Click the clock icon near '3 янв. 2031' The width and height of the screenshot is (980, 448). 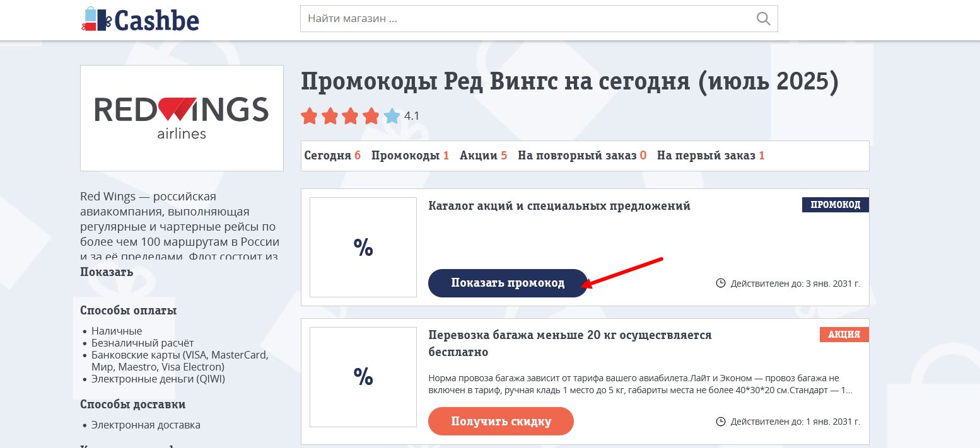pyautogui.click(x=721, y=283)
